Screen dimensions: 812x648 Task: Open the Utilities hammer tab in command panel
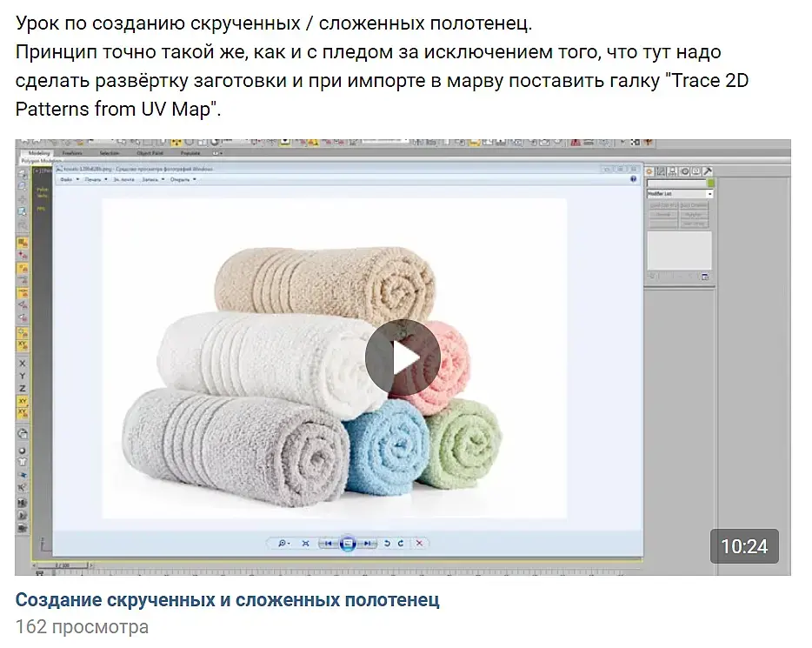(x=708, y=171)
